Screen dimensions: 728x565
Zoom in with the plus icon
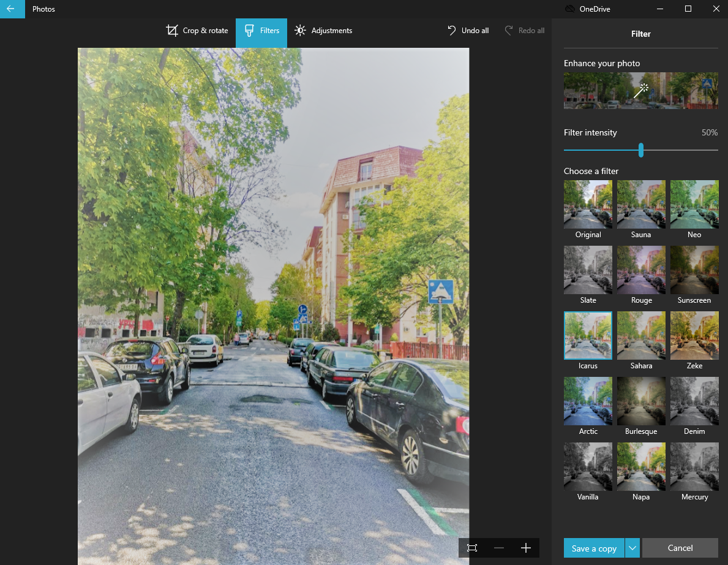[x=526, y=548]
